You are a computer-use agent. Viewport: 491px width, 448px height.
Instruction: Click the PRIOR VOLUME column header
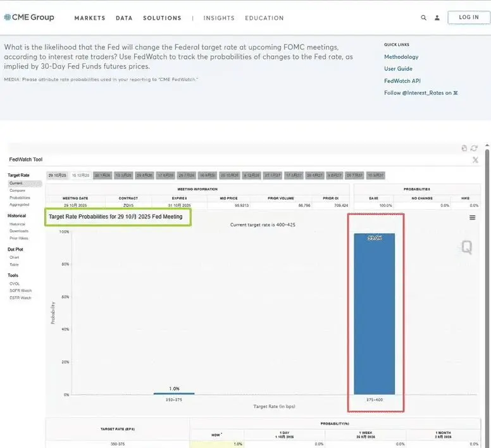pyautogui.click(x=280, y=198)
